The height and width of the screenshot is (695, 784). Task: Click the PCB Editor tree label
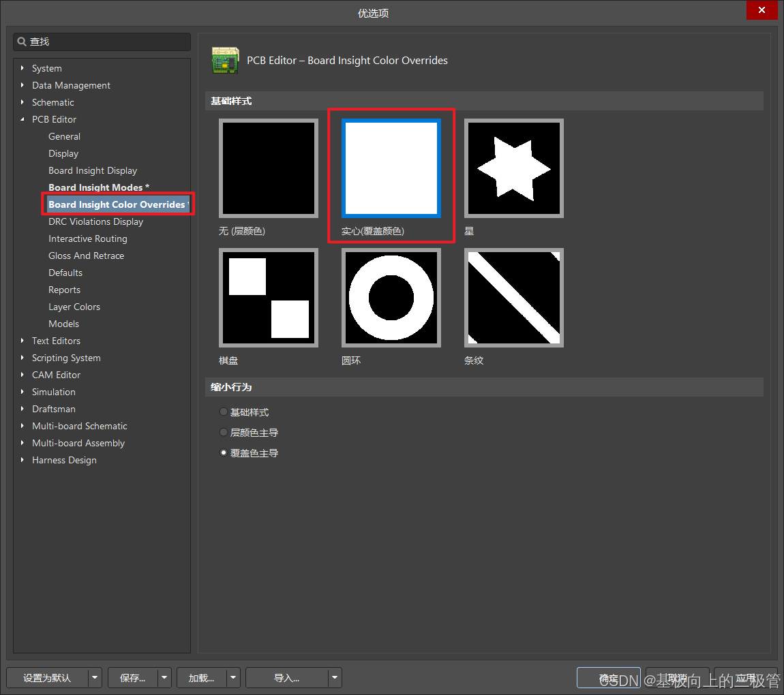[x=54, y=119]
